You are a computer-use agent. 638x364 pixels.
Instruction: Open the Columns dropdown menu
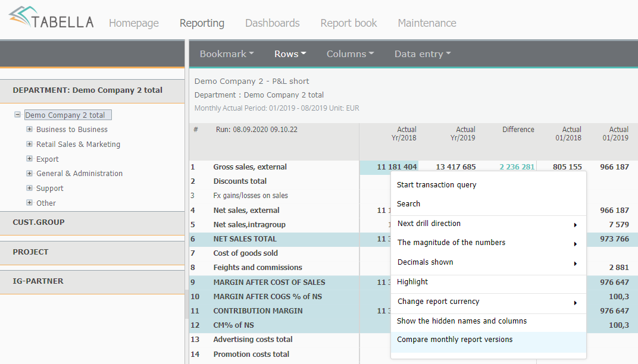tap(350, 54)
